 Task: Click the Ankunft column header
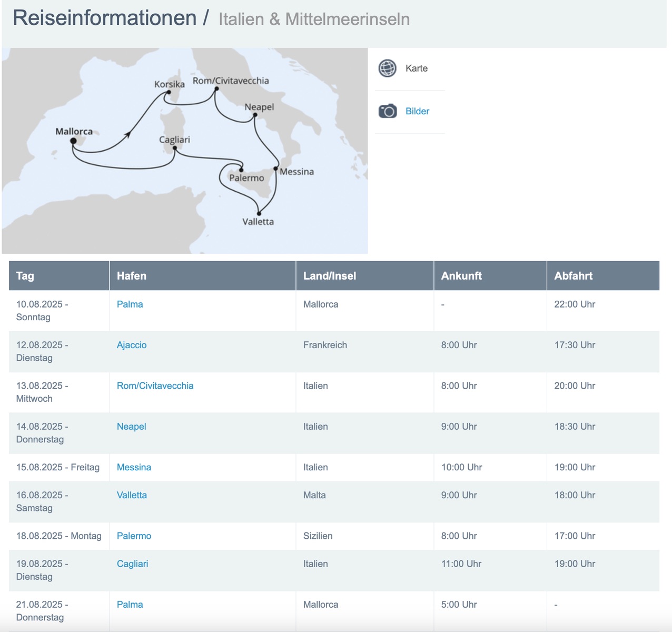(x=461, y=276)
